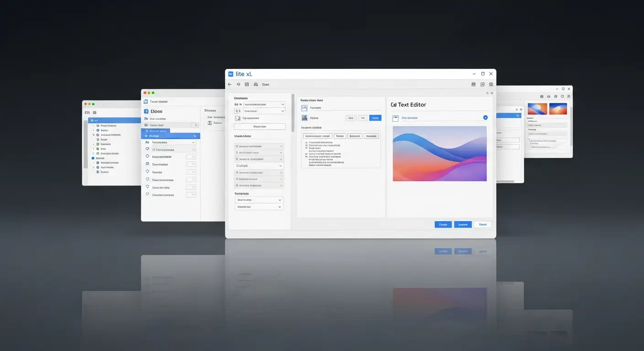Expand the white Duttalt dropdown in sidebar list
Viewport: 644px width, 351px height.
pos(259,166)
